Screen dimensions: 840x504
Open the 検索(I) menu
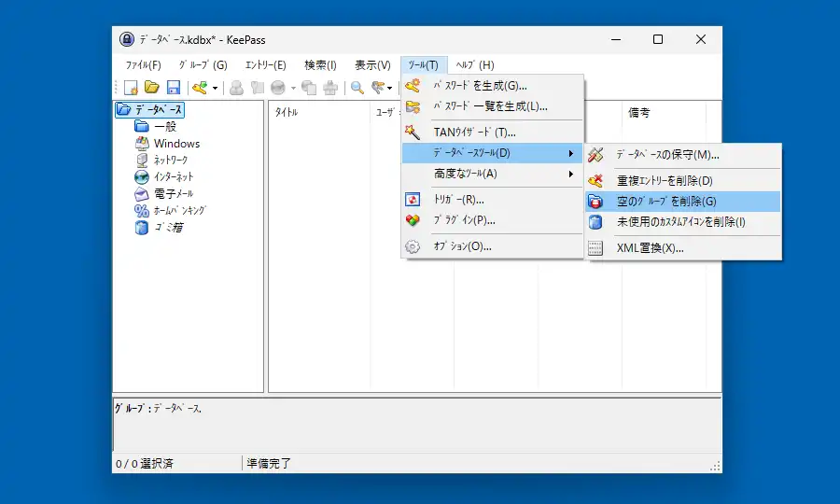click(x=320, y=64)
